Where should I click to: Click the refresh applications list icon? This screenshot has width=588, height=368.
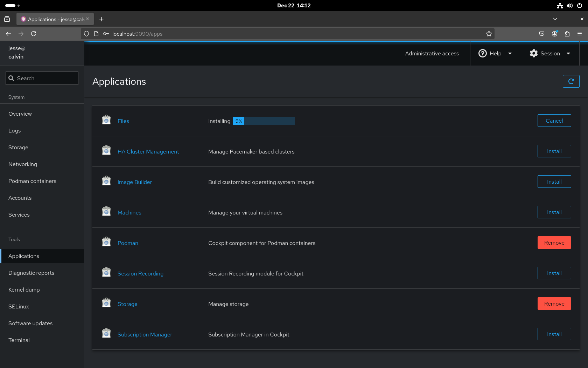(571, 81)
